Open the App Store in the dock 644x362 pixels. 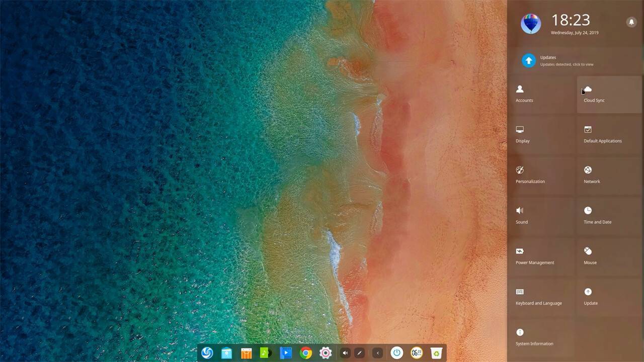[246, 353]
